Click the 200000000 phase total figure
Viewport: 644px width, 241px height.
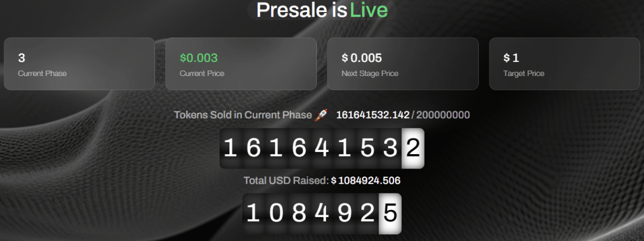(x=443, y=115)
